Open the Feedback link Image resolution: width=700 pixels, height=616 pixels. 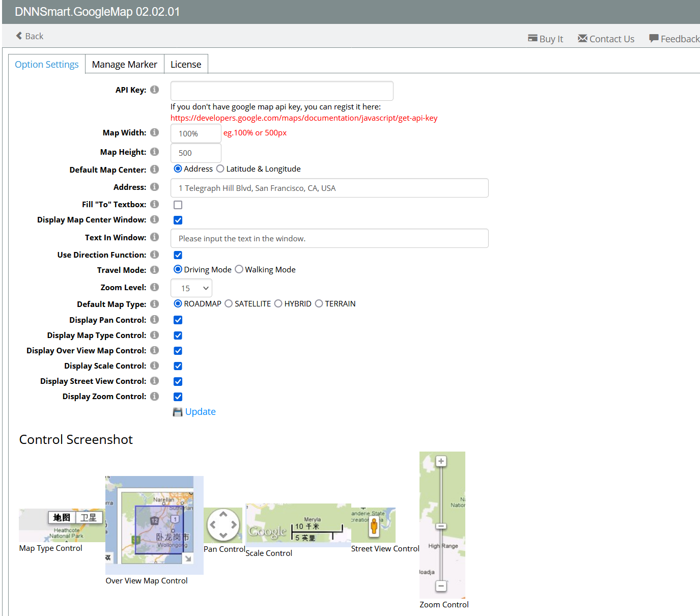coord(675,39)
